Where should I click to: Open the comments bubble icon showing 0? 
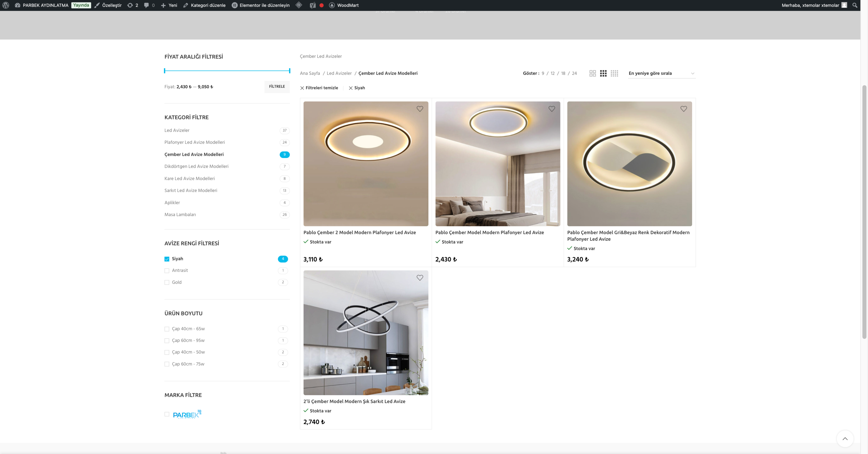coord(149,5)
